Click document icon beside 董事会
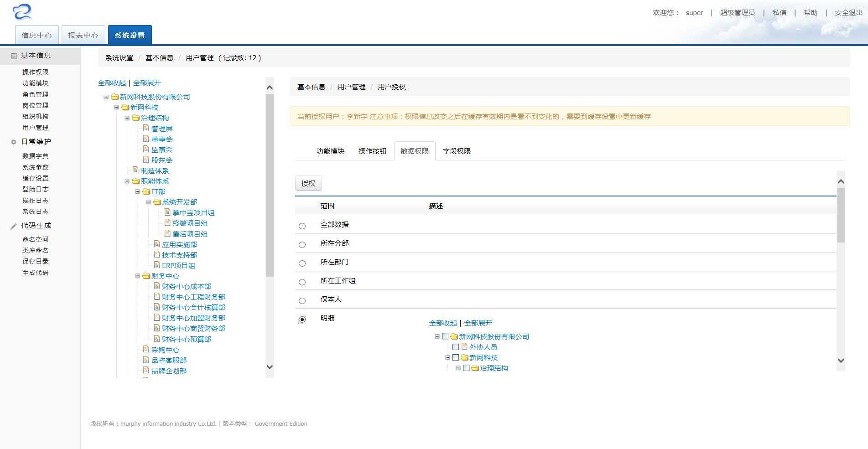The image size is (868, 449). [x=146, y=139]
